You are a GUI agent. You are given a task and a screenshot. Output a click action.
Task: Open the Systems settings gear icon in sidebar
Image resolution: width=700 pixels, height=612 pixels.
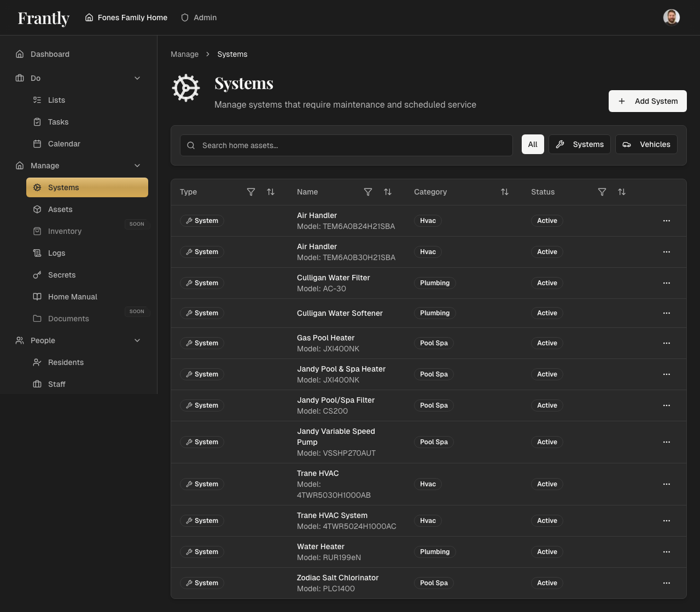(37, 187)
